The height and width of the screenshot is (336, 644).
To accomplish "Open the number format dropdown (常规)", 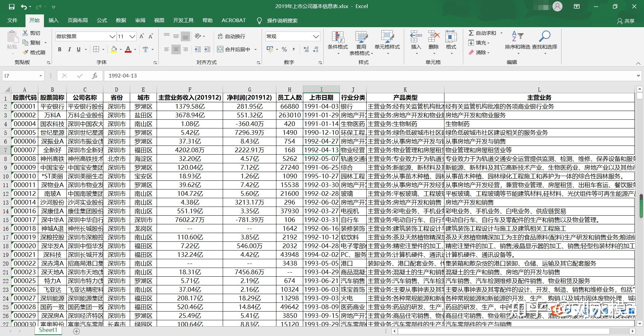I will click(316, 36).
